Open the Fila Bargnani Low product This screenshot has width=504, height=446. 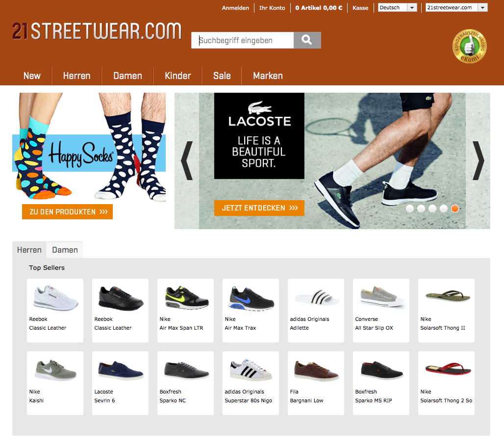click(316, 383)
